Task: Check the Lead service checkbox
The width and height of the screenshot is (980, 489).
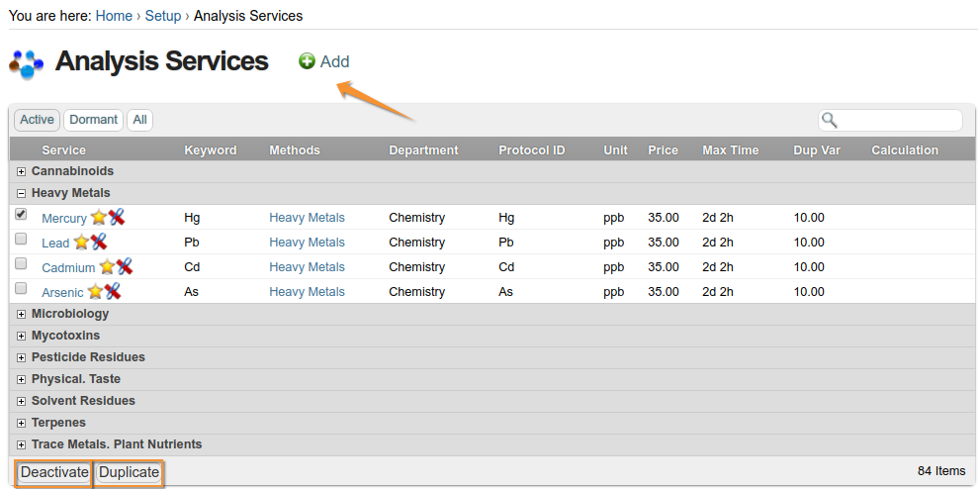Action: click(x=21, y=240)
